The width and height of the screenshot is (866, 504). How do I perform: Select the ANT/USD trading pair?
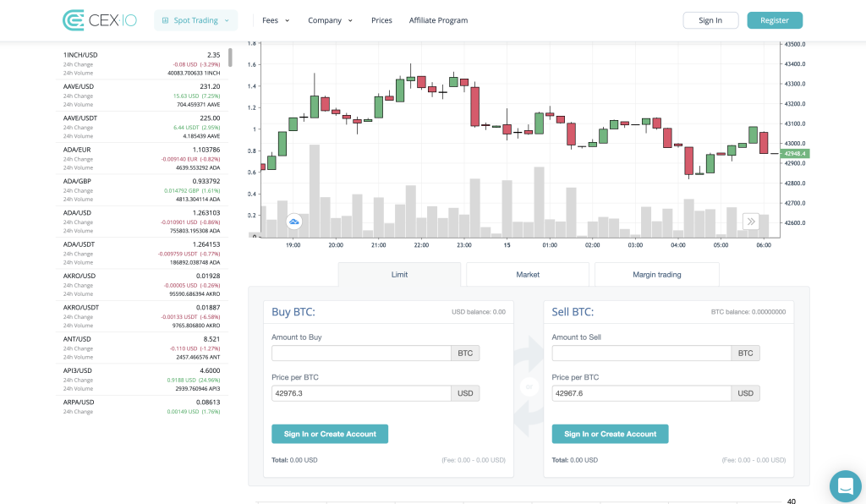point(141,347)
